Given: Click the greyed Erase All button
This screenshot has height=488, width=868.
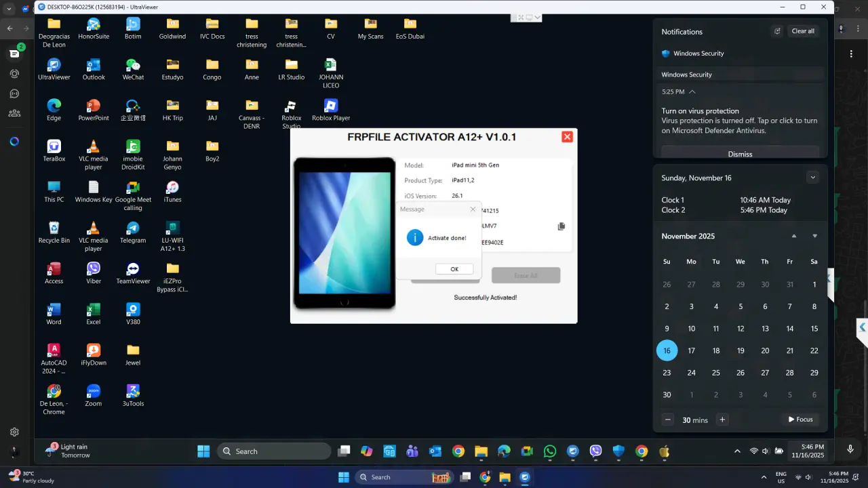Looking at the screenshot, I should 526,276.
